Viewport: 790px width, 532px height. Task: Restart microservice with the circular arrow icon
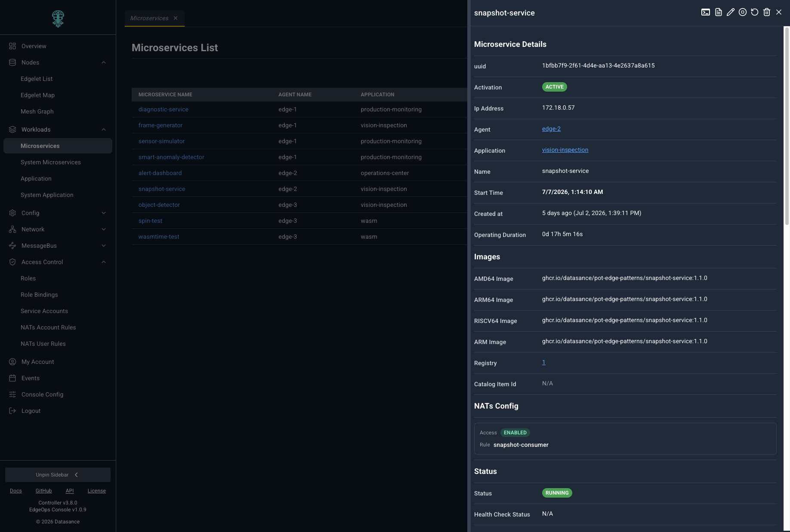pos(754,12)
